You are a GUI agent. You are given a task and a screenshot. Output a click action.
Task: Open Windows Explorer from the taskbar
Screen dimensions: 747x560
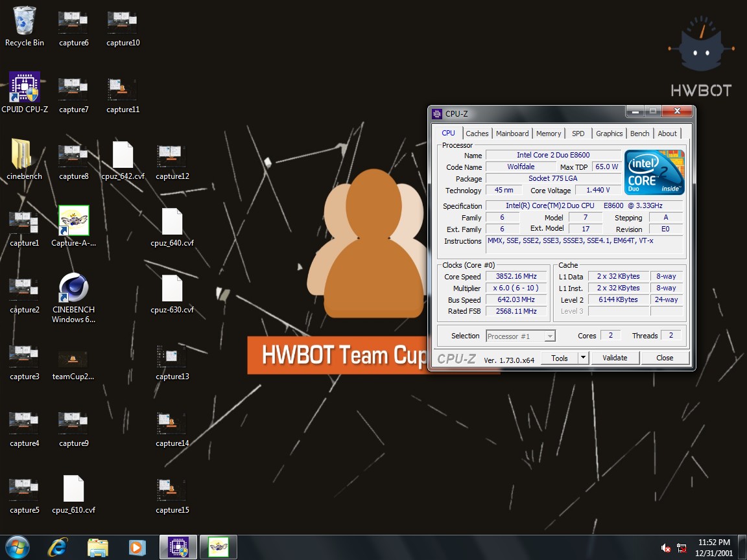point(98,548)
